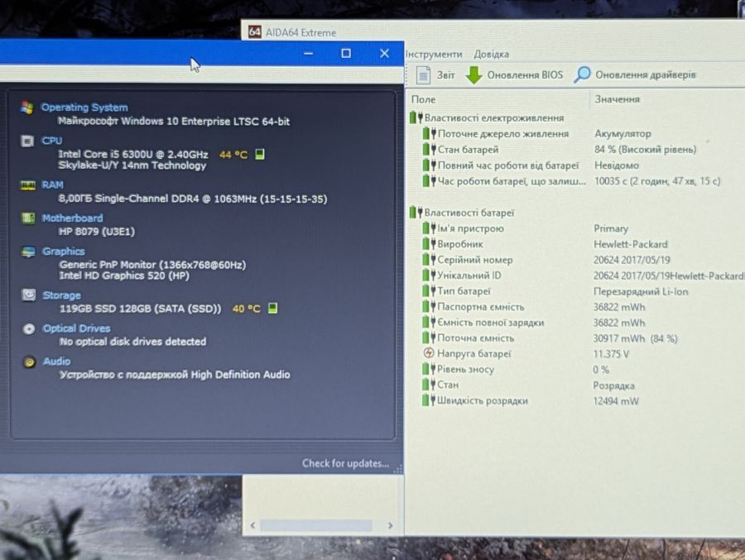
Task: Click the AIDA64 Extreme title bar logo
Action: tap(255, 31)
